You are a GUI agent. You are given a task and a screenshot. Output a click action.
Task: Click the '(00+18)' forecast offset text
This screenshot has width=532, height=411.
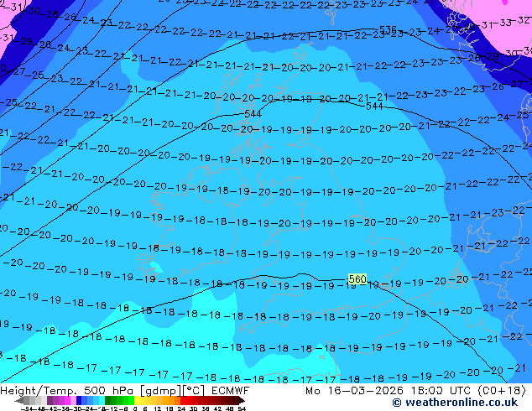point(502,391)
